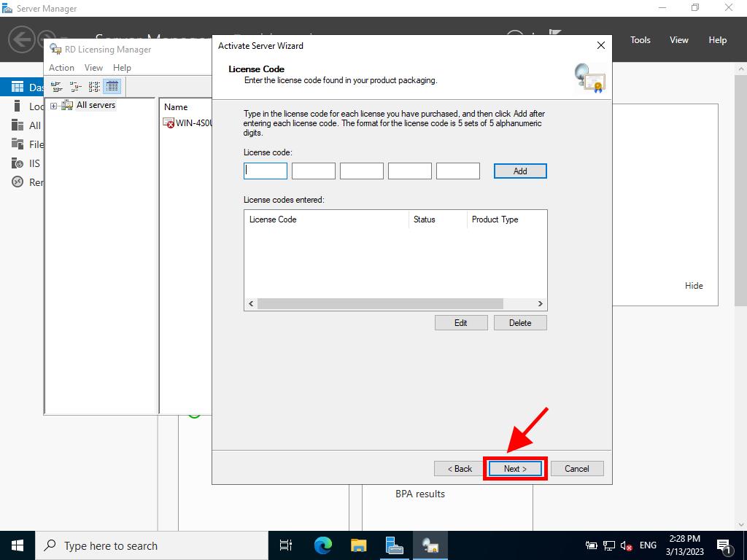Open Microsoft Edge from the taskbar

coord(322,545)
